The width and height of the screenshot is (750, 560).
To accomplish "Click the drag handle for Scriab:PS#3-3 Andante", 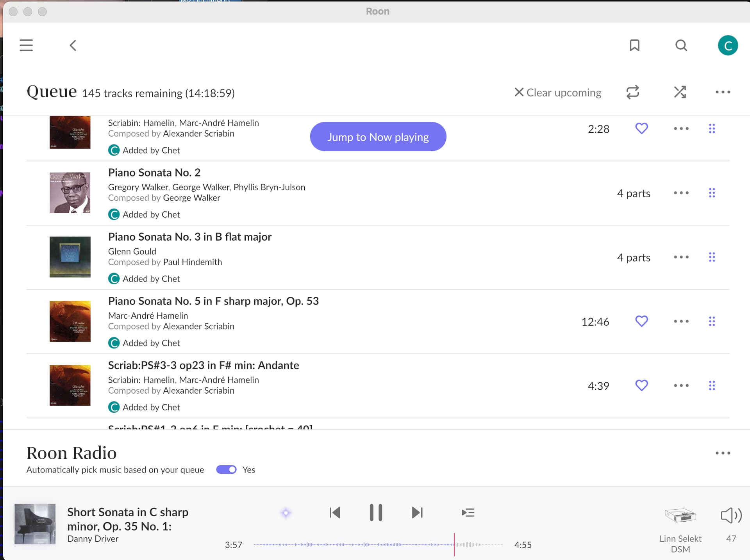I will 712,385.
